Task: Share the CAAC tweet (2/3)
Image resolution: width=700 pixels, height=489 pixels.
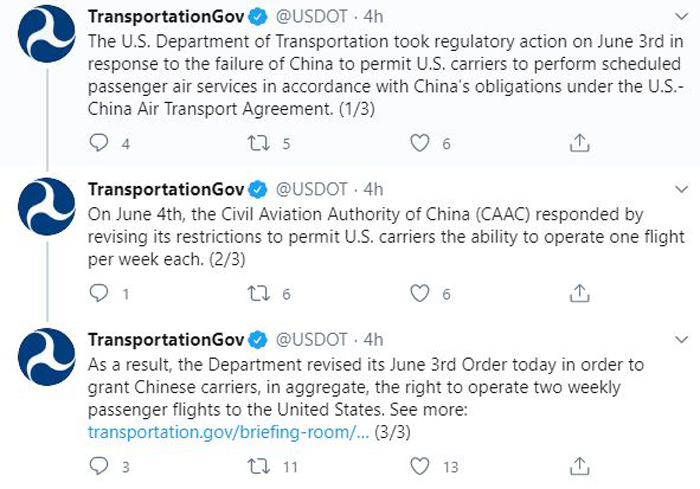Action: [579, 293]
